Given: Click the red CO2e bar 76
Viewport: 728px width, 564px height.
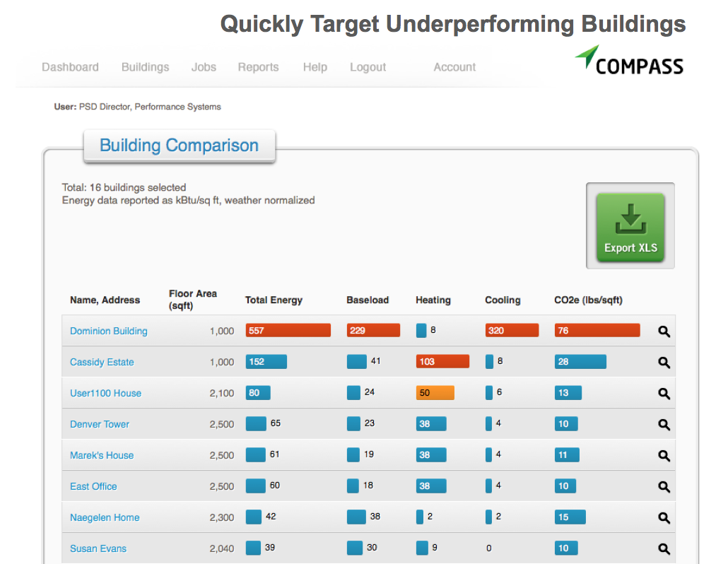Looking at the screenshot, I should coord(597,331).
